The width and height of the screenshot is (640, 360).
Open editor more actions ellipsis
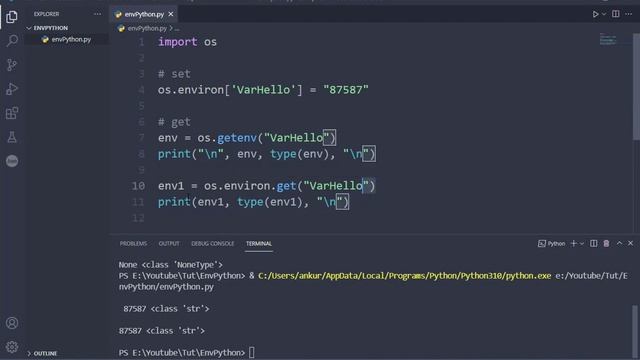tap(629, 14)
